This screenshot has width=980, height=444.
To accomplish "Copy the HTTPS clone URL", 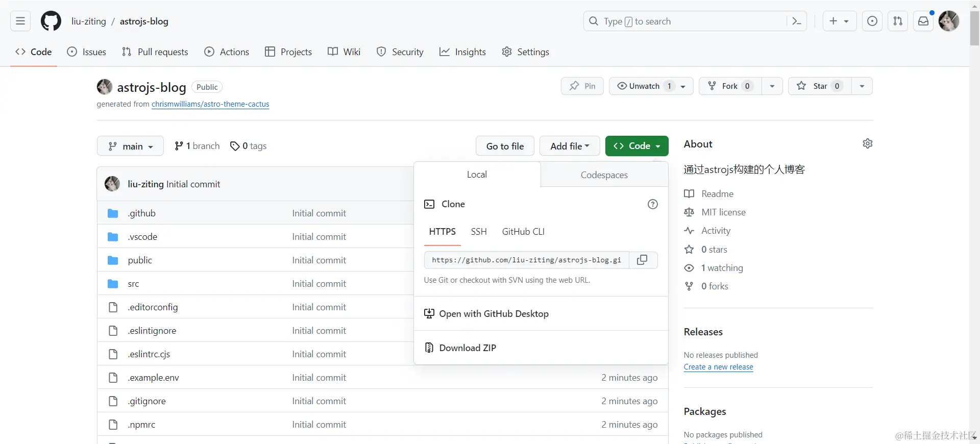I will point(643,260).
